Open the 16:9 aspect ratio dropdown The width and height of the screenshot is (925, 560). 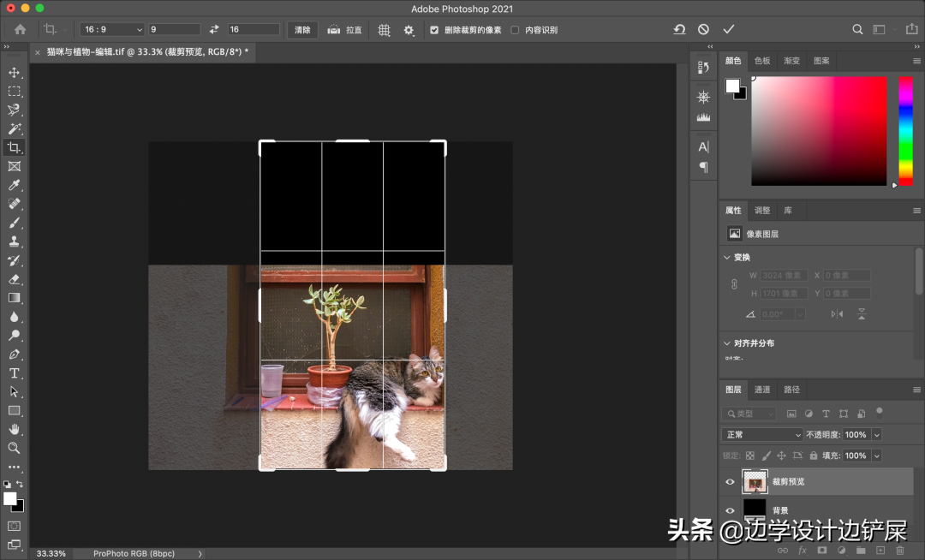coord(112,29)
